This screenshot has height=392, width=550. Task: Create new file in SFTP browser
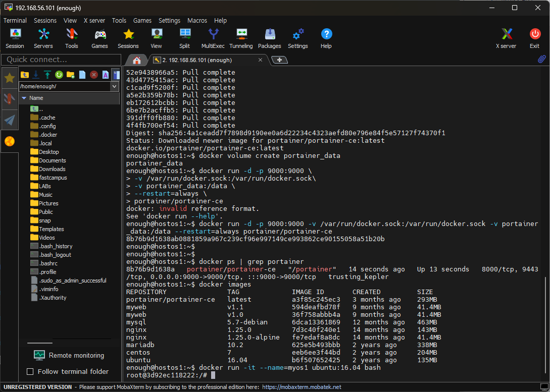82,74
